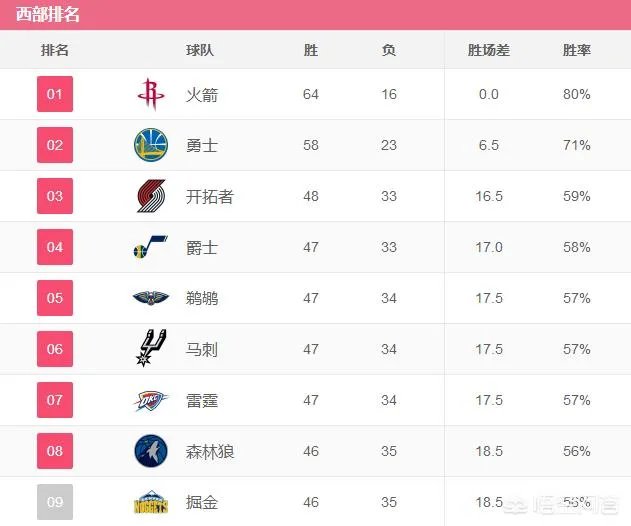The image size is (631, 526).
Task: Click the Trail Blazers logo
Action: pyautogui.click(x=150, y=196)
